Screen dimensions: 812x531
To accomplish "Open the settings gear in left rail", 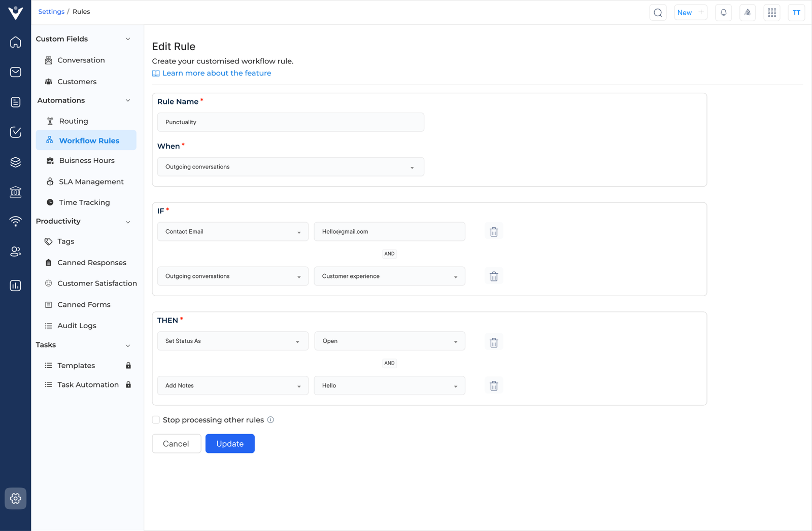I will click(16, 499).
